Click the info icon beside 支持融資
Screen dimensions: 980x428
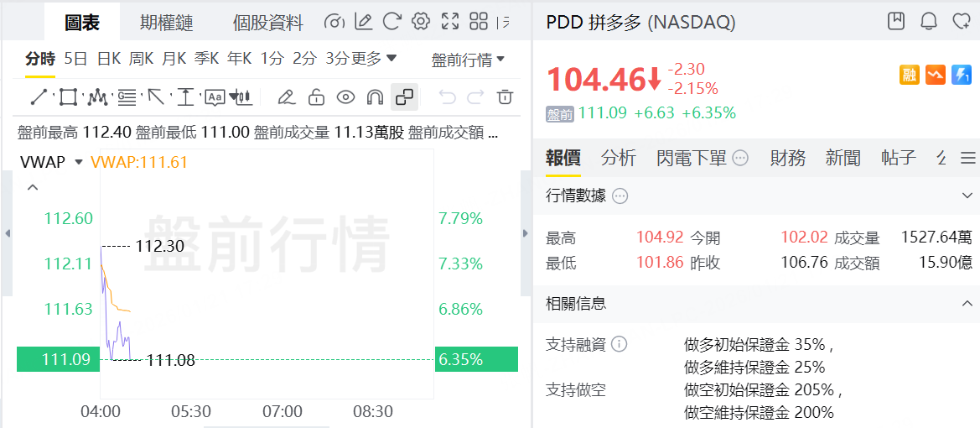(619, 344)
